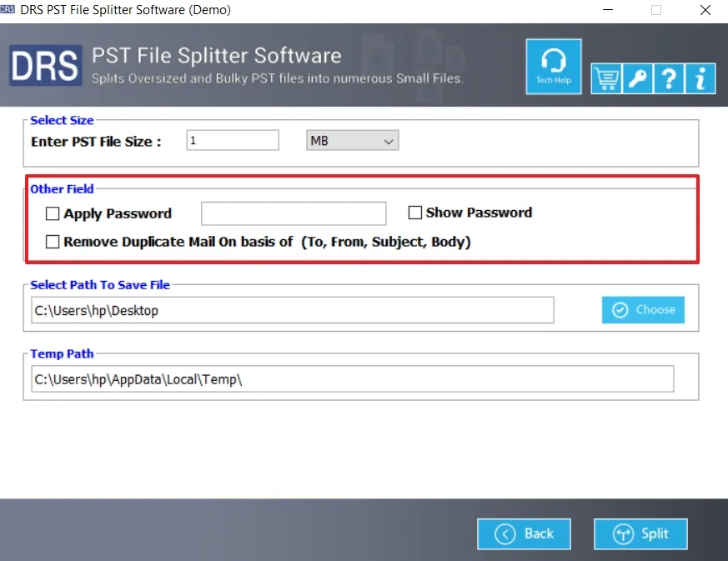Screen dimensions: 728x561
Task: Click the small DRS icon in title bar
Action: pos(8,10)
